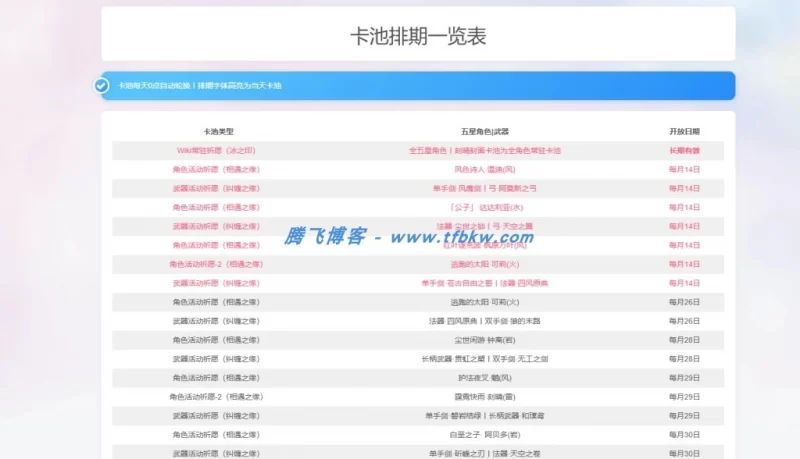Select the Wiki常驻祈愿 (冰之印) row
The height and width of the screenshot is (459, 800).
coord(217,151)
